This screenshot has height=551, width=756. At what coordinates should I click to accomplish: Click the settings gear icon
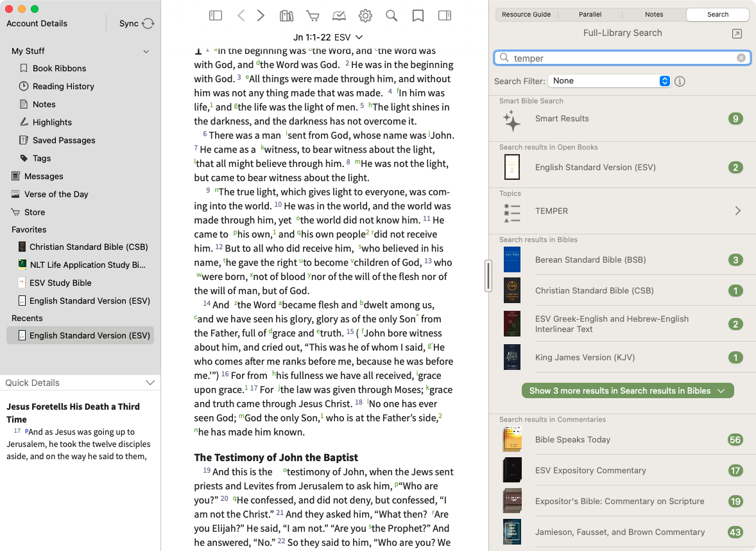tap(365, 15)
